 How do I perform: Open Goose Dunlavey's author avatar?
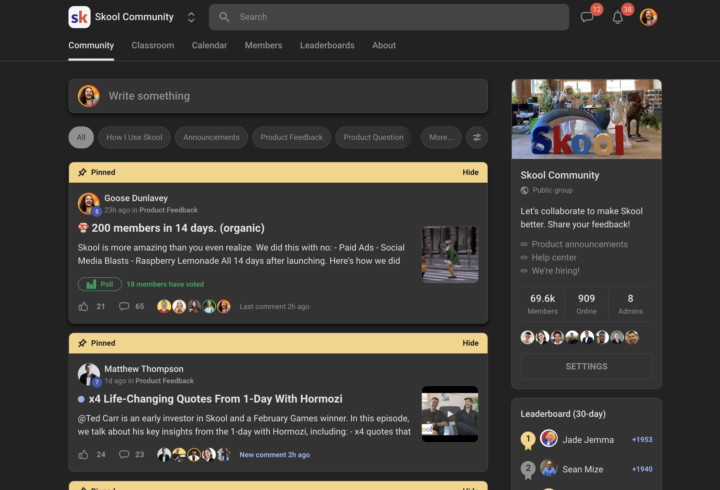(x=89, y=203)
